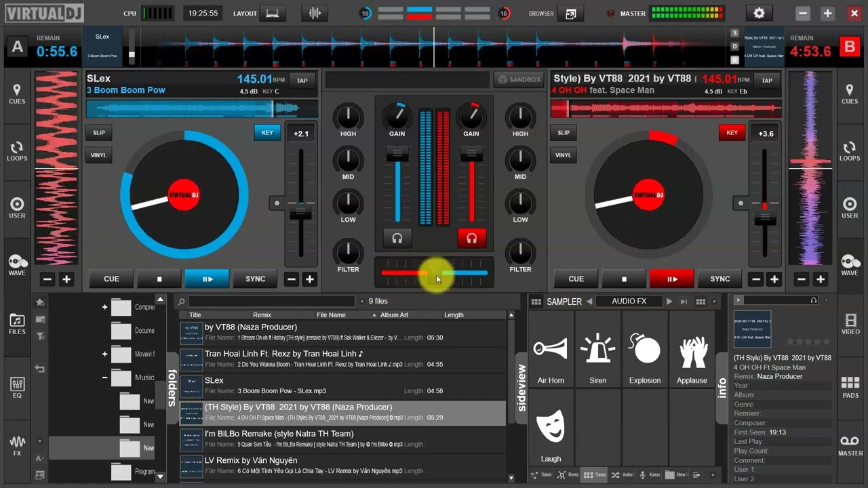This screenshot has height=488, width=868.
Task: Expand the Compressed folder in tree
Action: click(104, 307)
